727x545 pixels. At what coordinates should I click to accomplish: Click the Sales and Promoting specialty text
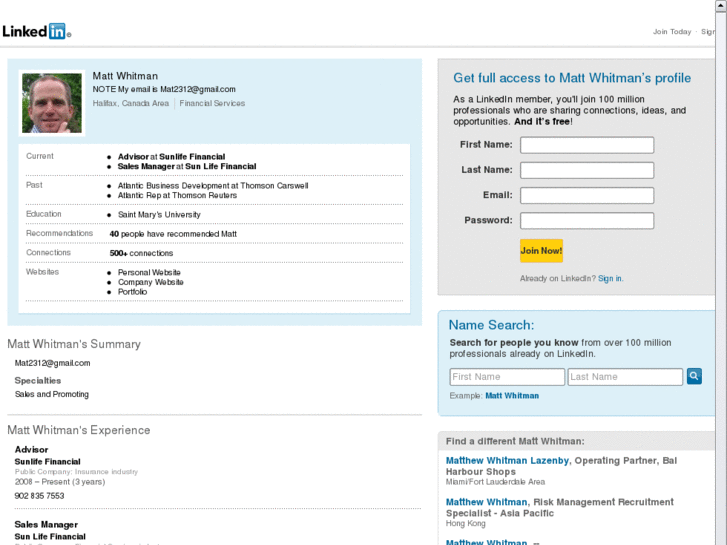pyautogui.click(x=51, y=394)
